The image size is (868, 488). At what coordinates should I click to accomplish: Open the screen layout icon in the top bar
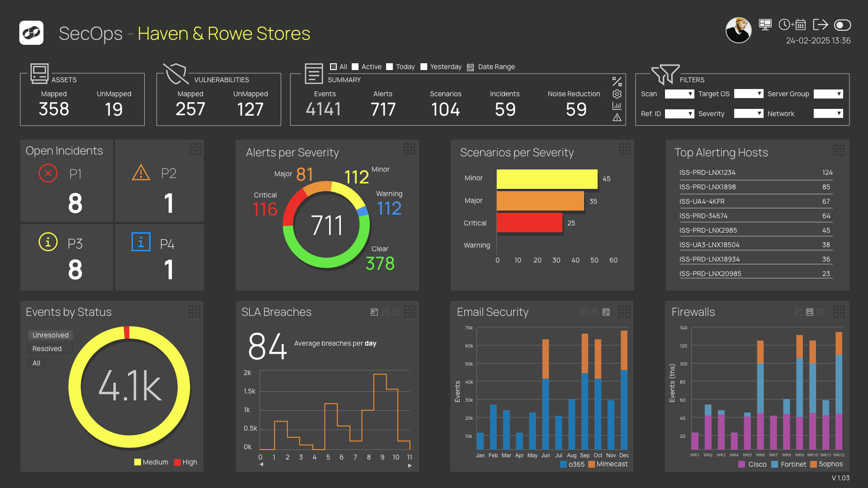click(765, 25)
